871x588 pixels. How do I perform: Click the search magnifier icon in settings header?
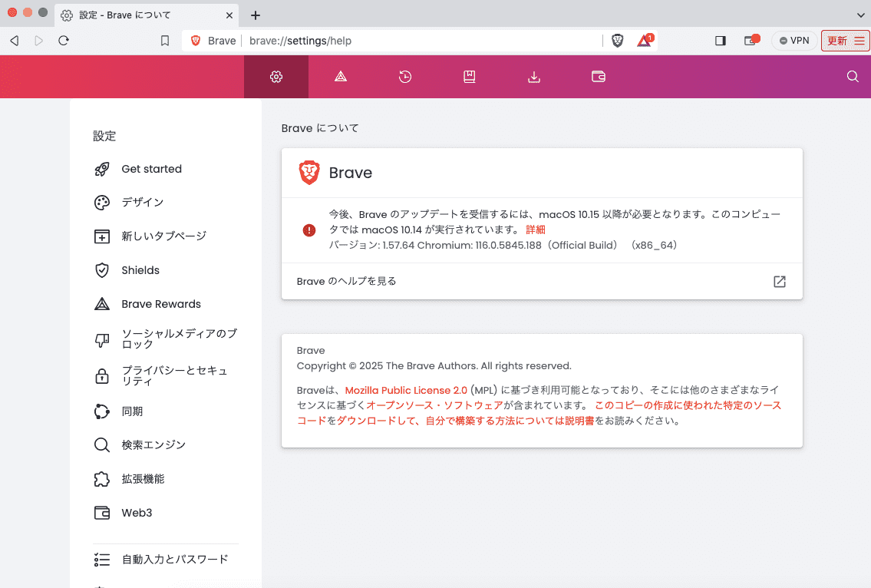coord(853,77)
